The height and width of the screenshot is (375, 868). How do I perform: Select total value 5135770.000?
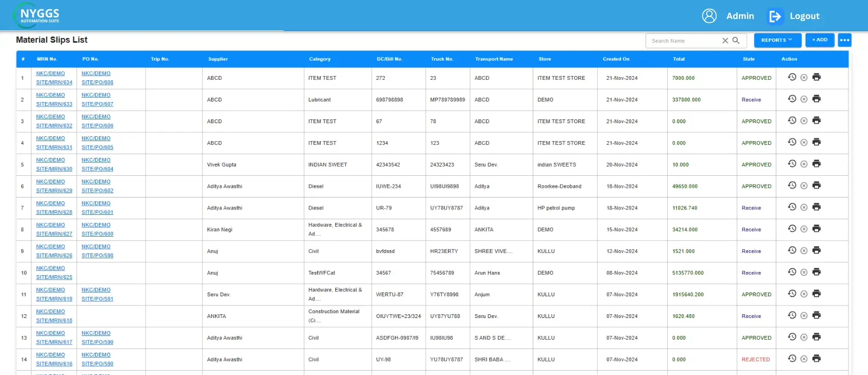pyautogui.click(x=688, y=273)
